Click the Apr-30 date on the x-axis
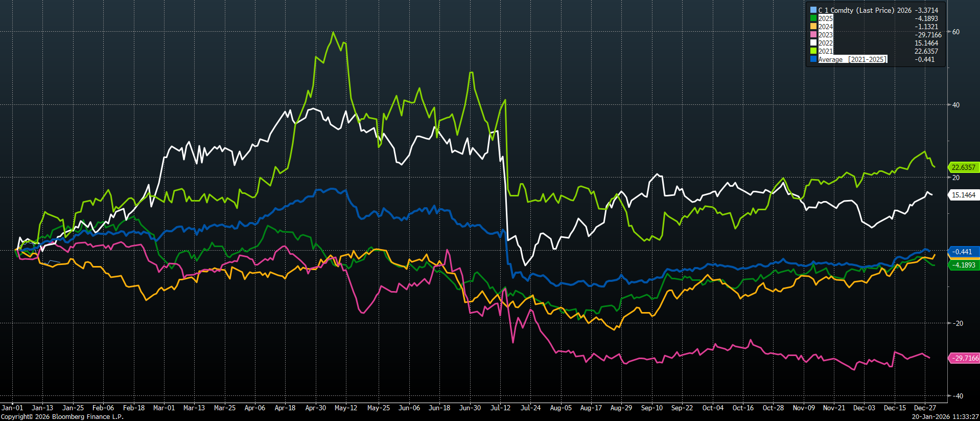This screenshot has height=421, width=980. pos(315,408)
